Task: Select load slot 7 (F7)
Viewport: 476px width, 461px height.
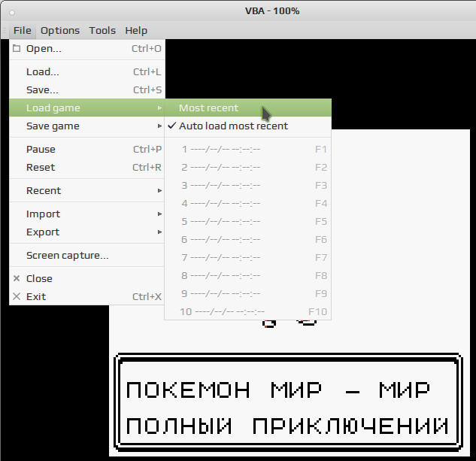Action: (247, 257)
